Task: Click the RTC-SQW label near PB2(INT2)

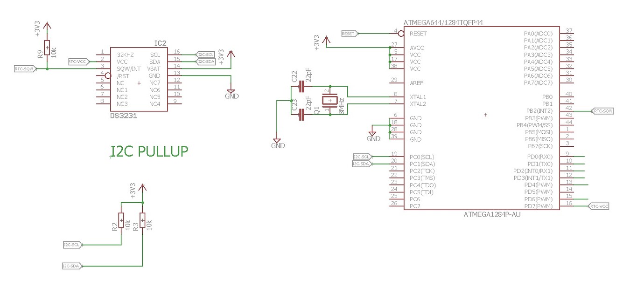Action: tap(603, 111)
